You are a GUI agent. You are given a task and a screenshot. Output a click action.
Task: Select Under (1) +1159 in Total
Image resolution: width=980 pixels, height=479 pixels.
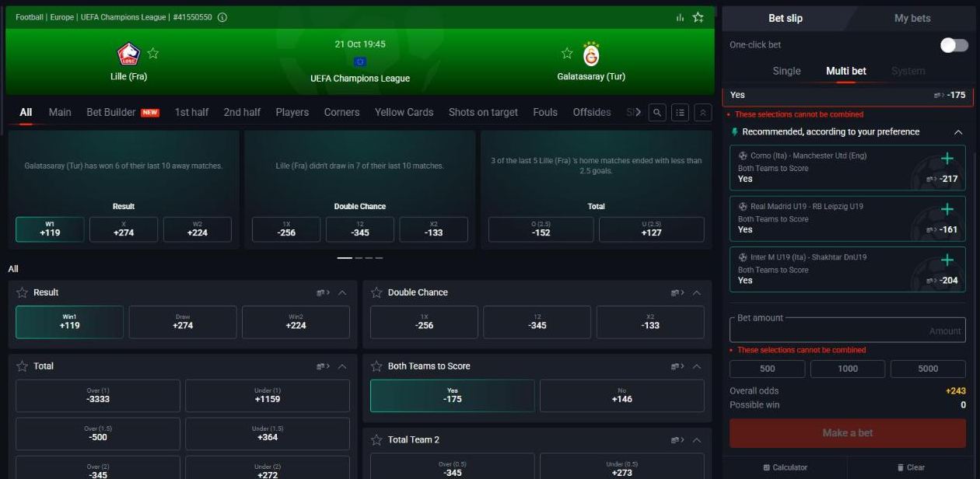[x=267, y=396]
